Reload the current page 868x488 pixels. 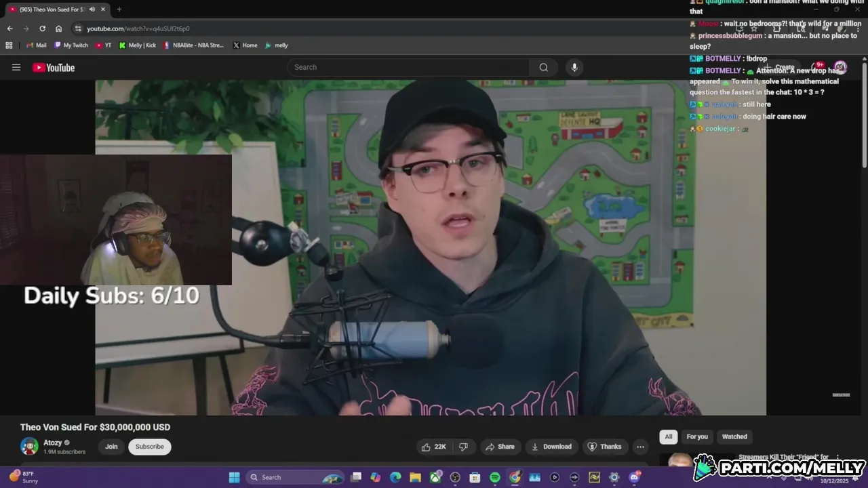pyautogui.click(x=42, y=28)
